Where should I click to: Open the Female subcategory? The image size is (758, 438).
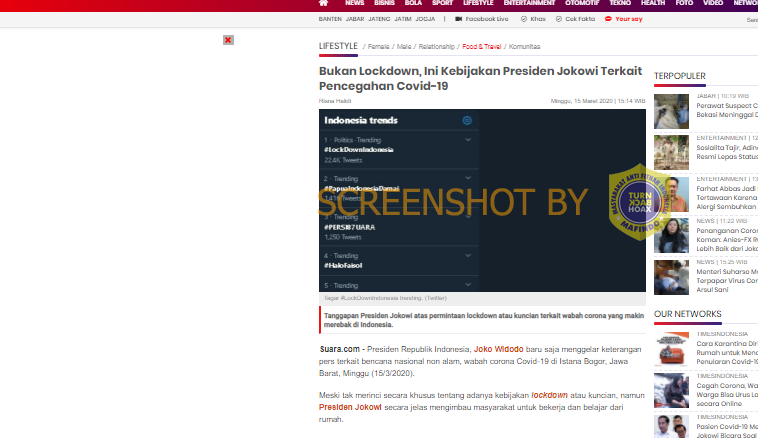[378, 46]
